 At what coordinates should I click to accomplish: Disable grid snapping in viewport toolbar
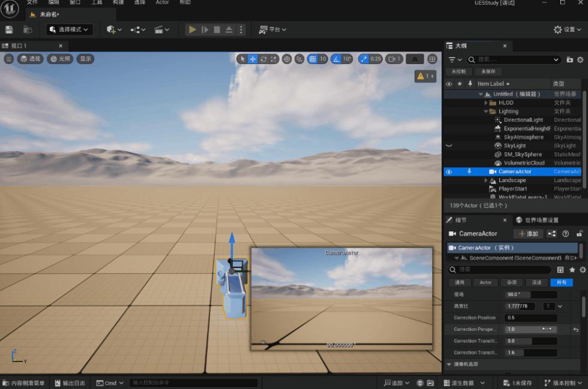[x=313, y=59]
